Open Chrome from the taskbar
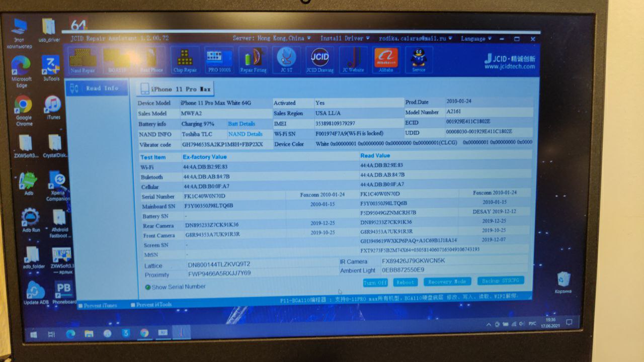 (x=144, y=333)
